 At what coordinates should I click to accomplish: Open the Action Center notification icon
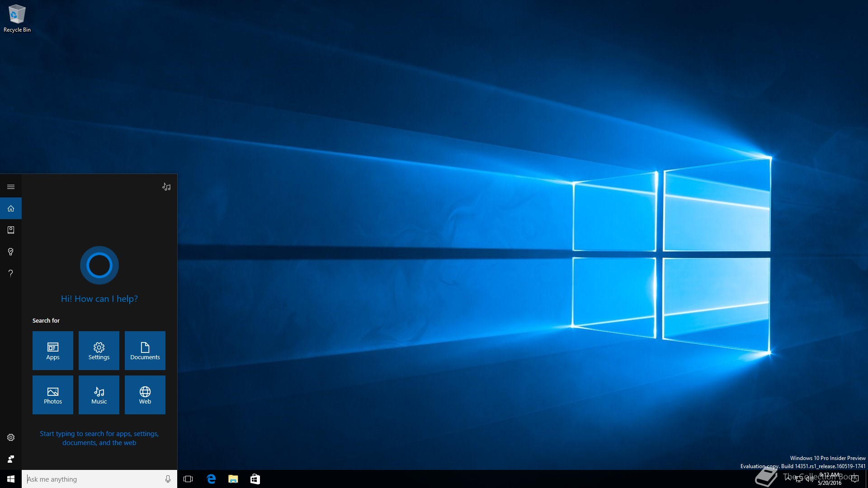pos(854,479)
